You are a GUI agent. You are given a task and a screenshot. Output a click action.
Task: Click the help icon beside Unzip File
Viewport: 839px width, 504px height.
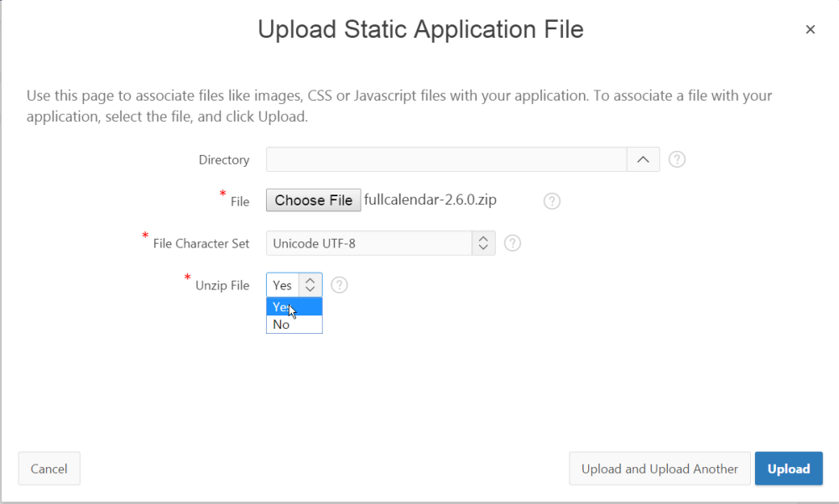tap(339, 284)
